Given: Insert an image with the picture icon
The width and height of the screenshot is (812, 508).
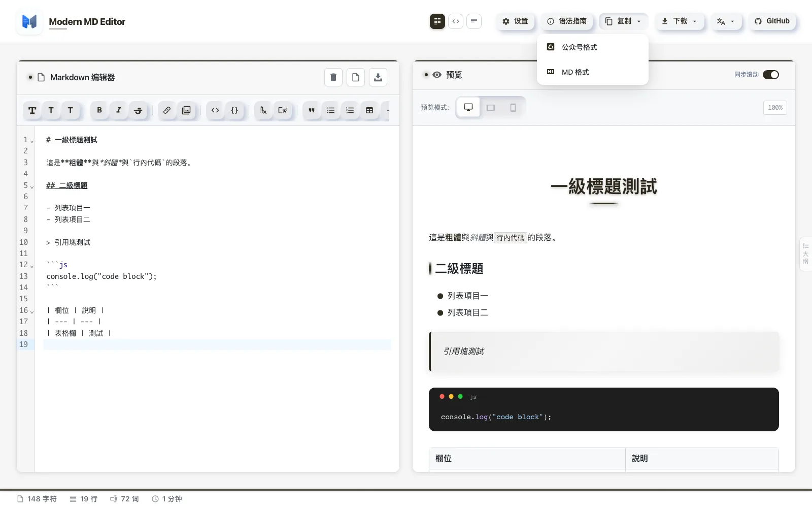Looking at the screenshot, I should click(186, 110).
